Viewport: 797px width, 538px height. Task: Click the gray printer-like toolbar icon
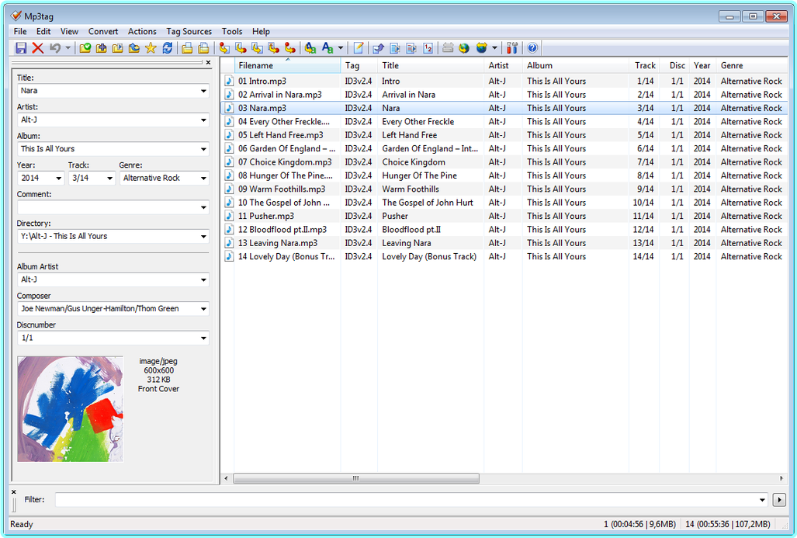(x=448, y=48)
